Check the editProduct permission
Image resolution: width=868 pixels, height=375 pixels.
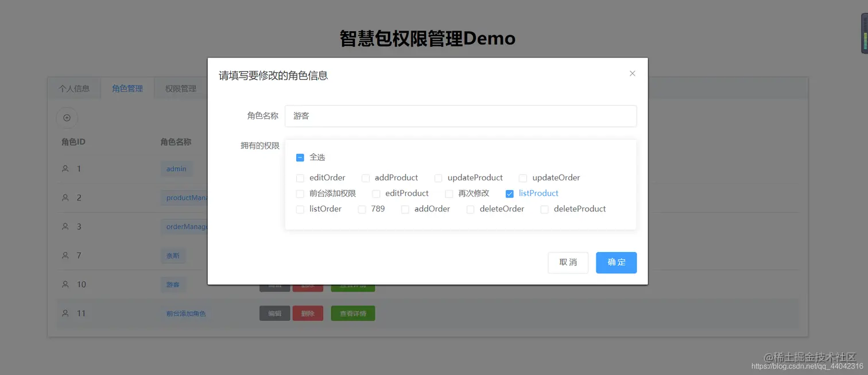click(377, 194)
